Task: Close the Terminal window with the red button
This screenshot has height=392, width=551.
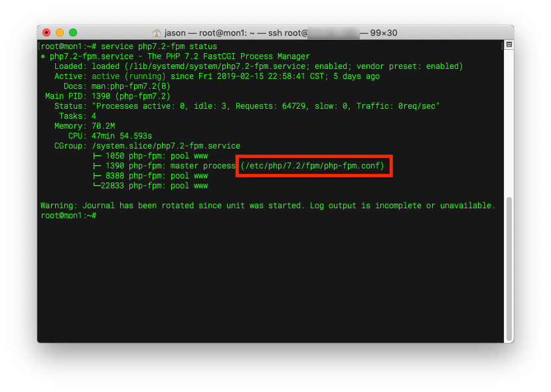Action: point(46,33)
